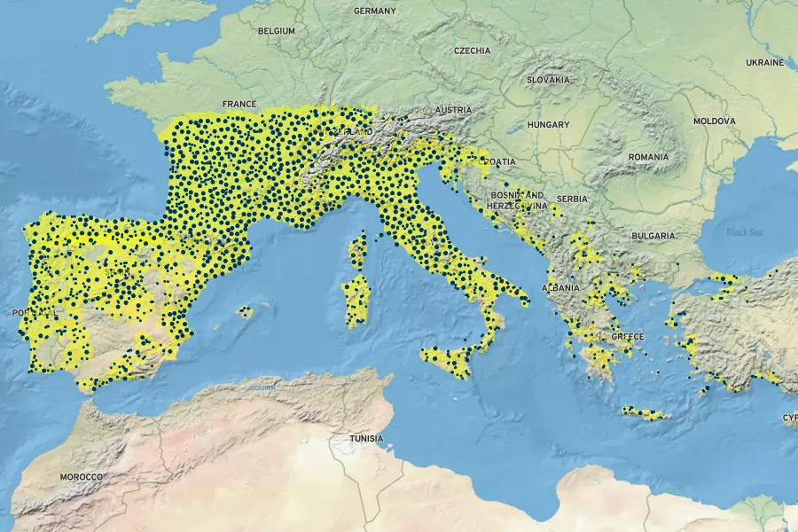This screenshot has height=532, width=798.
Task: Click the BELGIUM map label
Action: [x=276, y=31]
